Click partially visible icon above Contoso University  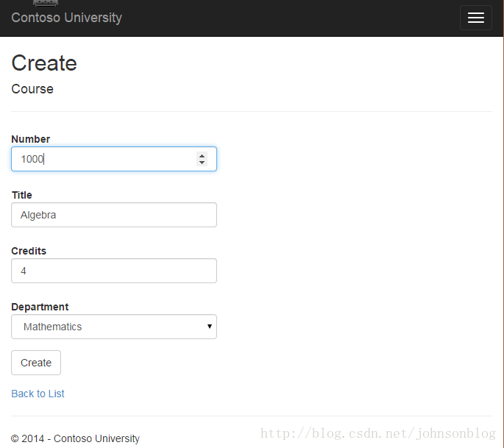[46, 3]
